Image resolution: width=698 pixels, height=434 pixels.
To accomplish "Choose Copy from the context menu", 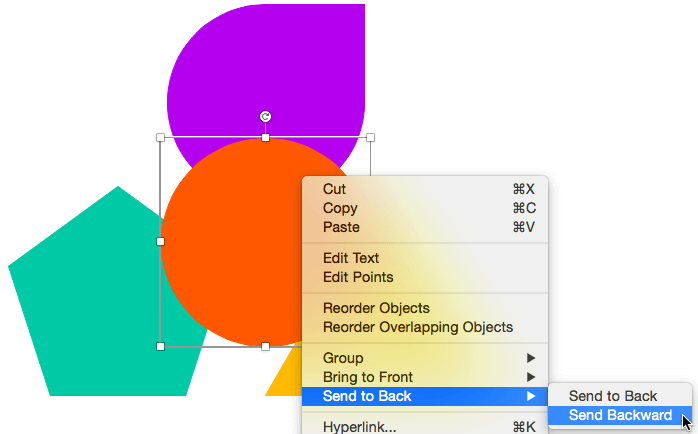I will pos(340,208).
